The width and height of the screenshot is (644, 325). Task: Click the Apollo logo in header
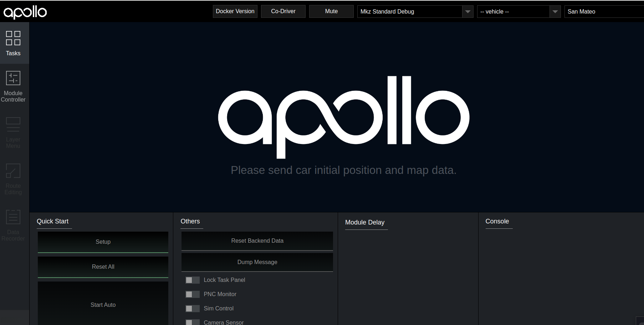[25, 12]
